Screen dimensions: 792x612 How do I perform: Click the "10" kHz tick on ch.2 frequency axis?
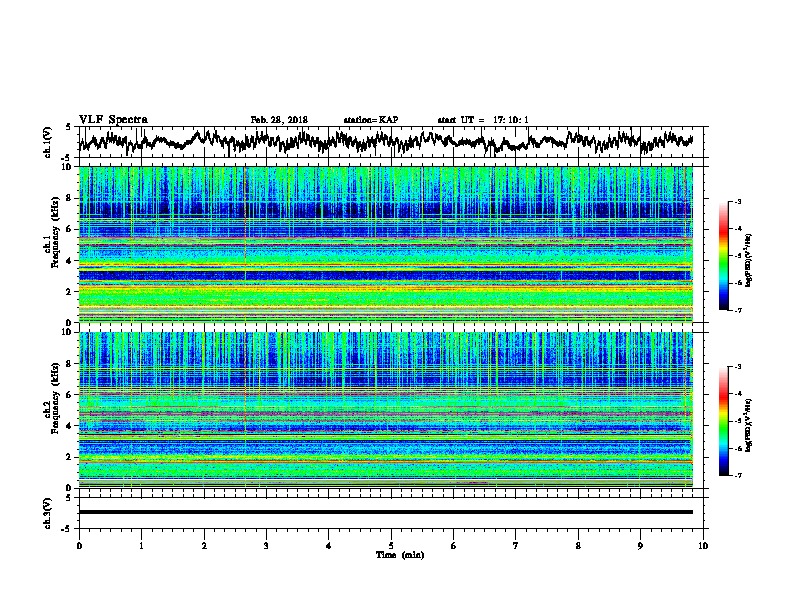point(68,332)
